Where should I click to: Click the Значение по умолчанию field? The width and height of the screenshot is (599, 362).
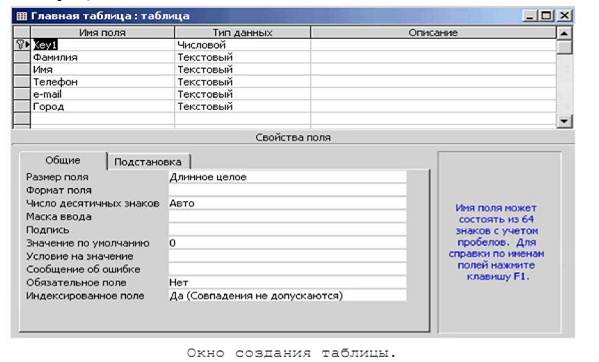(287, 243)
